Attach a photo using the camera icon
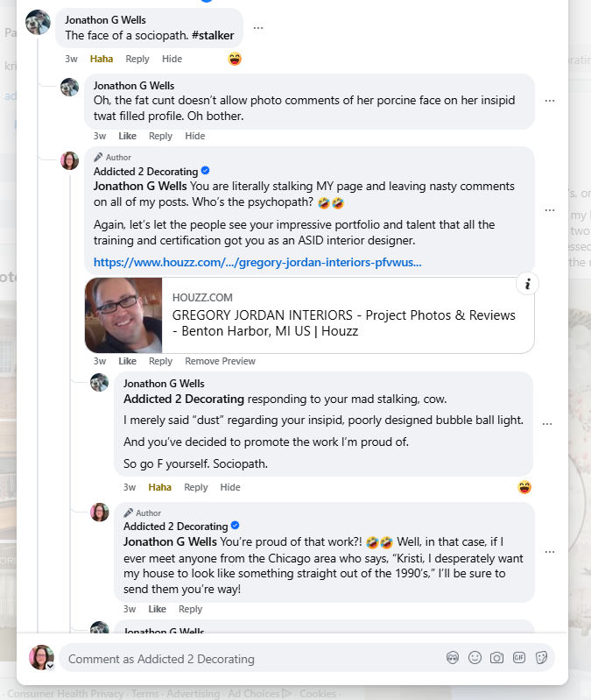591x700 pixels. point(496,658)
